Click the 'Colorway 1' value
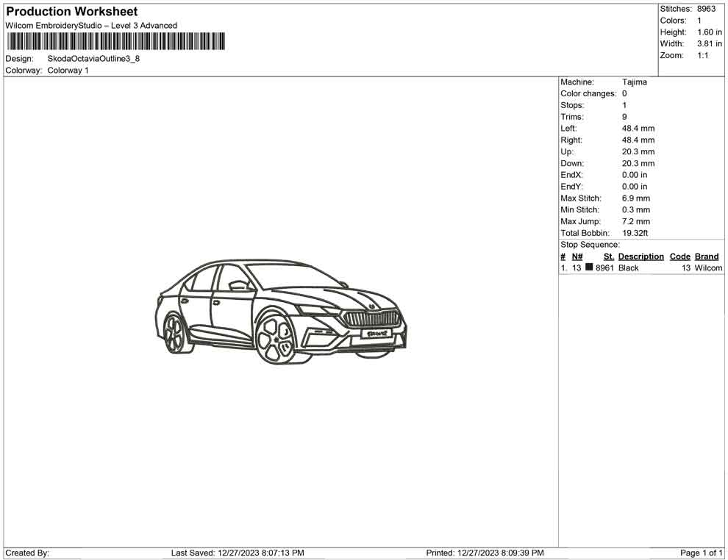 click(x=68, y=71)
